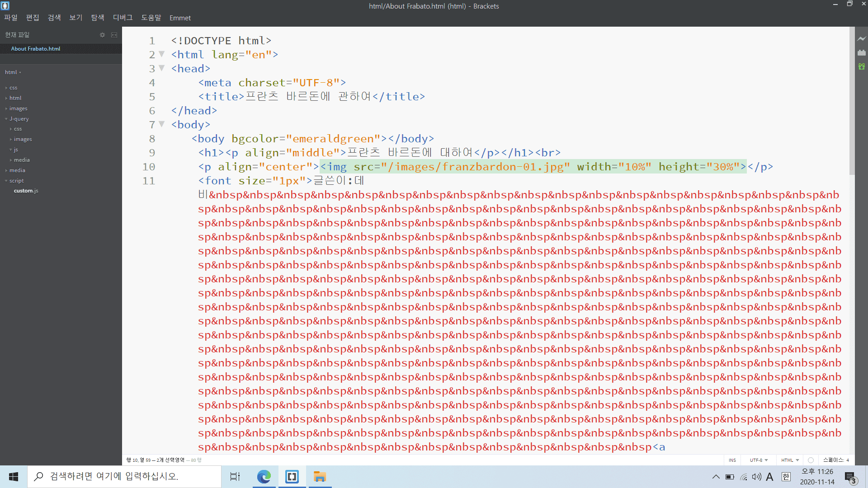Click Microsoft Edge taskbar icon
Screen dimensions: 868x488
click(x=264, y=477)
